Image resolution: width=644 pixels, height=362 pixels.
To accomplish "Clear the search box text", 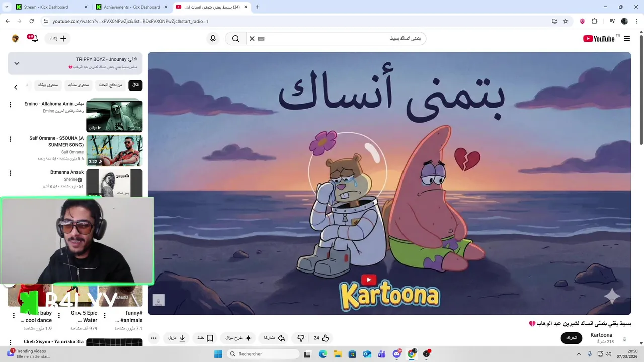I will point(252,39).
